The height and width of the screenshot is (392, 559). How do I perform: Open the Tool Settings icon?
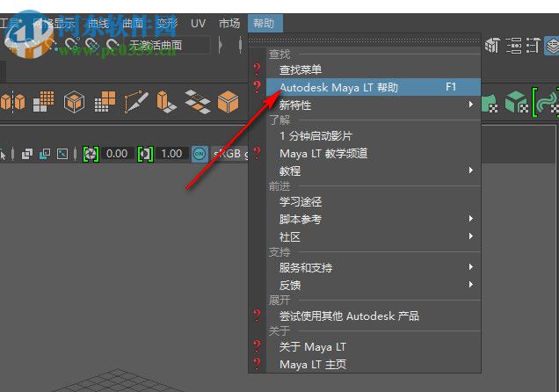point(533,46)
